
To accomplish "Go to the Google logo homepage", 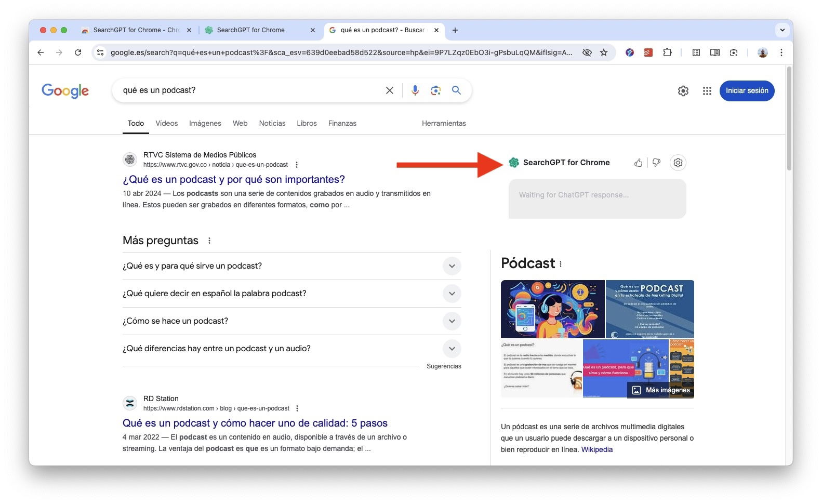I will pyautogui.click(x=65, y=91).
